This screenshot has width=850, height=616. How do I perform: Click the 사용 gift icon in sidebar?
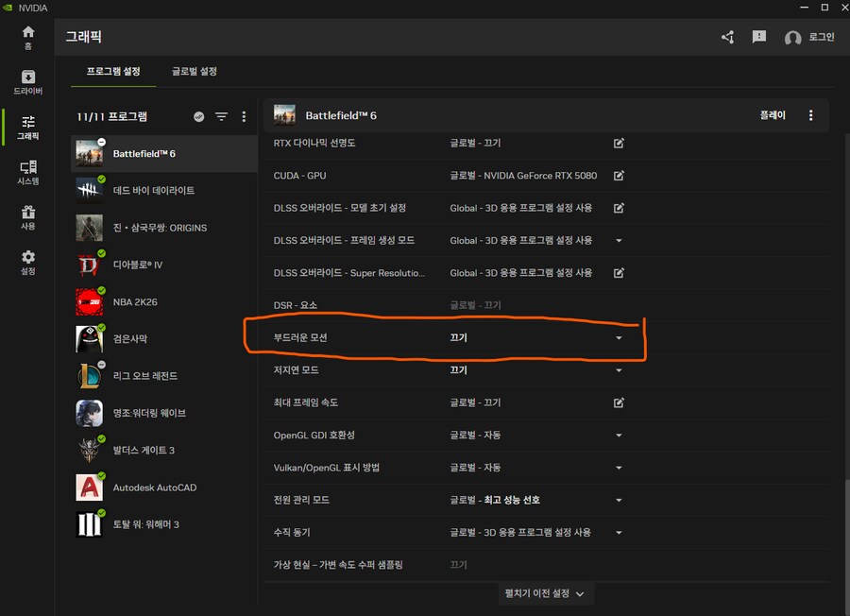tap(27, 217)
